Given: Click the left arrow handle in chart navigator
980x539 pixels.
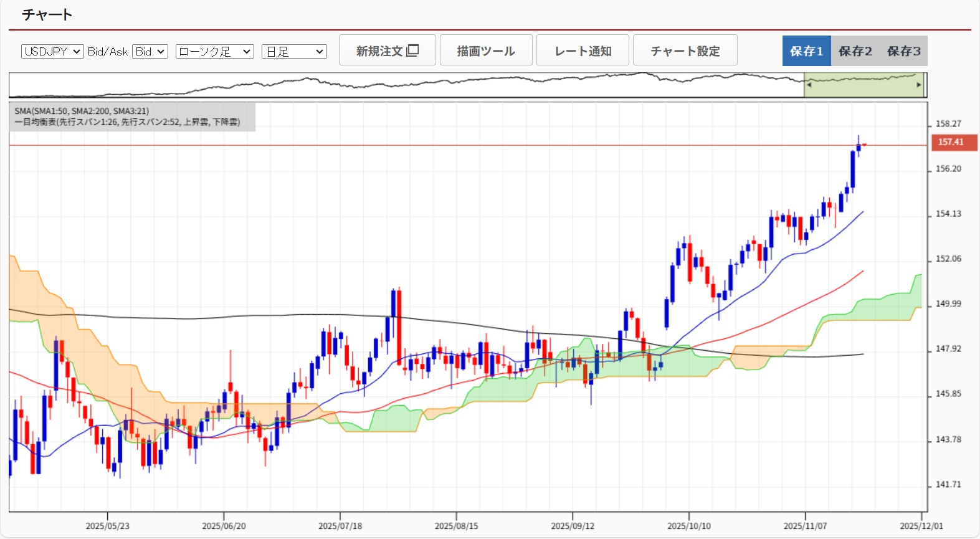Looking at the screenshot, I should pos(809,85).
